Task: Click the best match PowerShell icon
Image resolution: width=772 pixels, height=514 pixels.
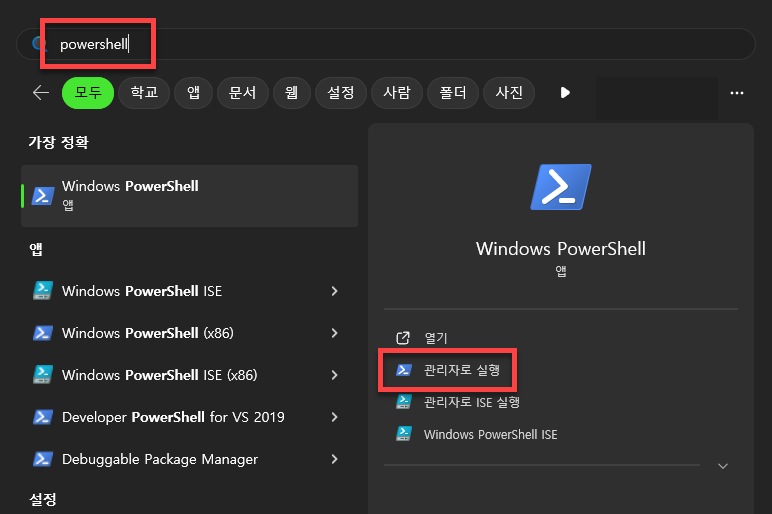Action: (43, 195)
